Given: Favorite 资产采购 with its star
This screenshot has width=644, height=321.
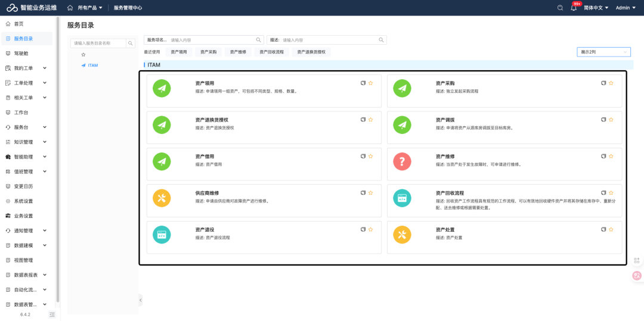Looking at the screenshot, I should 611,83.
